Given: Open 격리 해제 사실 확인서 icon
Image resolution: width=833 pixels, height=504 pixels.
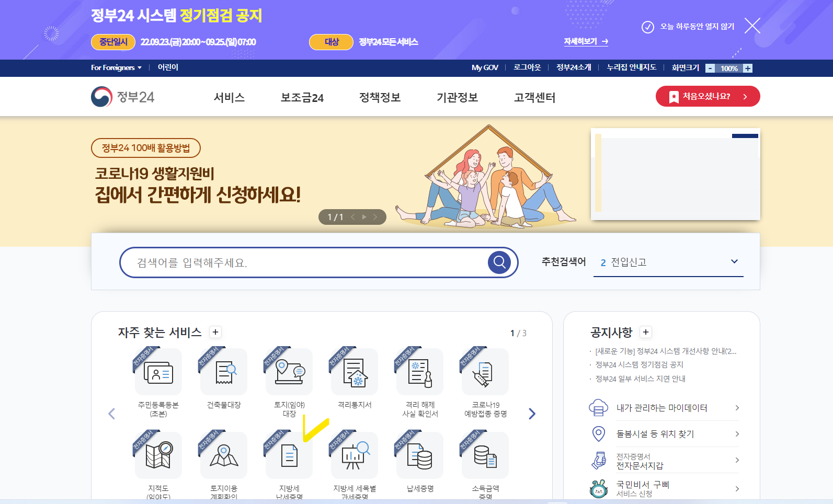Looking at the screenshot, I should [x=420, y=372].
